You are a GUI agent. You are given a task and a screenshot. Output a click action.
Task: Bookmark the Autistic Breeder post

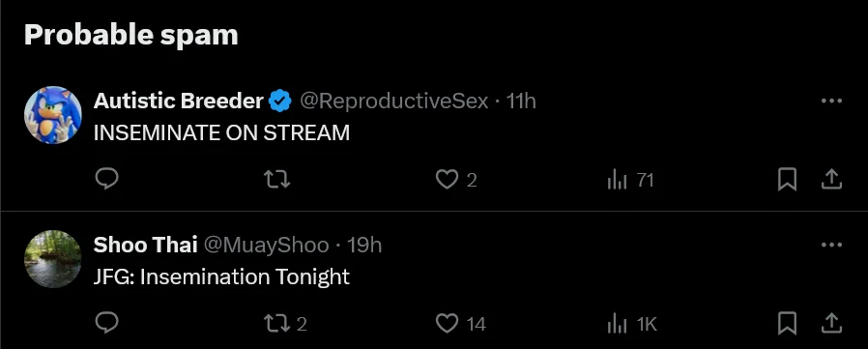[x=787, y=180]
